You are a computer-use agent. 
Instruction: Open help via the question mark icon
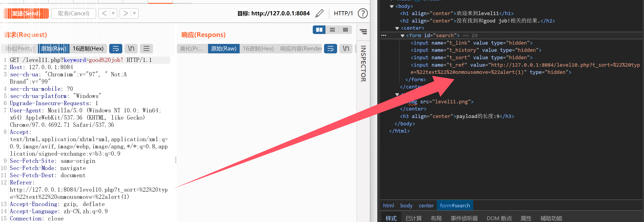362,13
